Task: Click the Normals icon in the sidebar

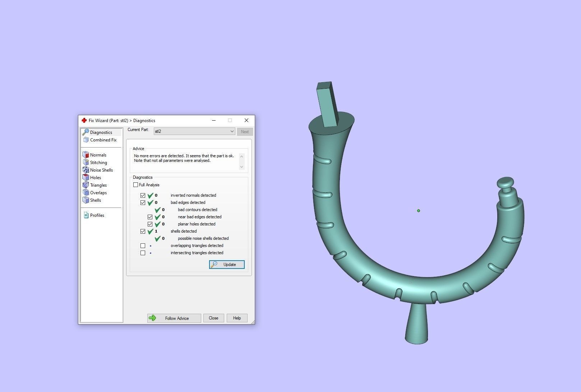Action: 86,155
